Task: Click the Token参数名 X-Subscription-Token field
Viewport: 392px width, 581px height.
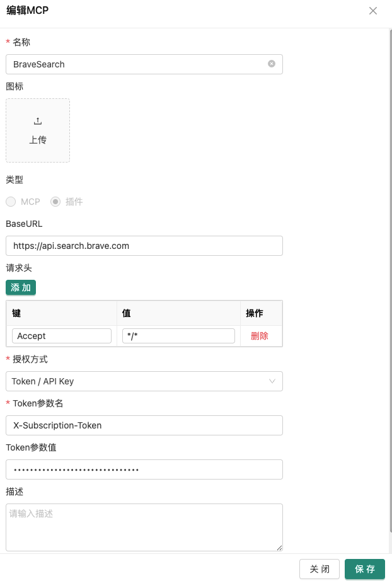Action: 144,425
